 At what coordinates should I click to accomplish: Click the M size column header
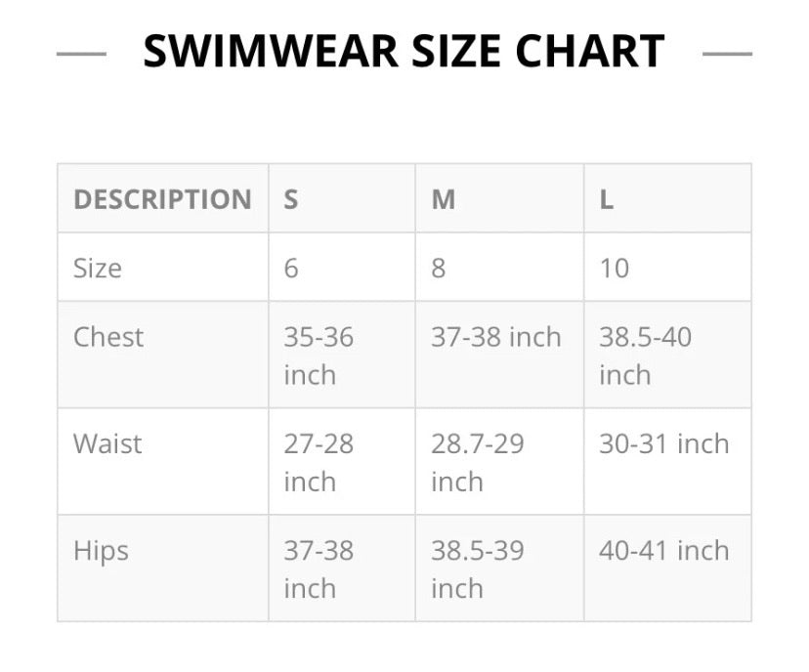[444, 199]
